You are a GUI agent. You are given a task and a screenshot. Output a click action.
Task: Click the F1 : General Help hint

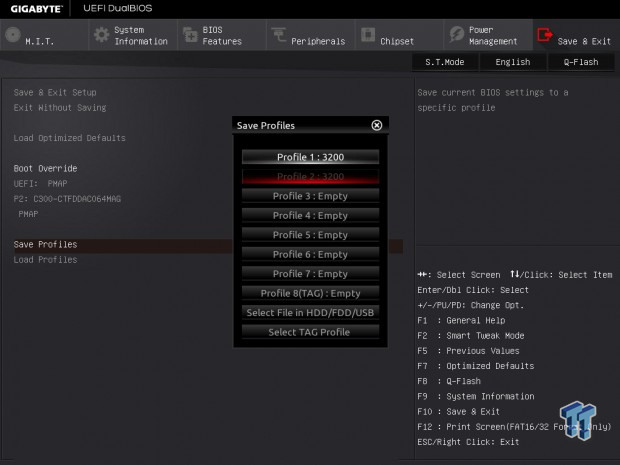pos(461,320)
